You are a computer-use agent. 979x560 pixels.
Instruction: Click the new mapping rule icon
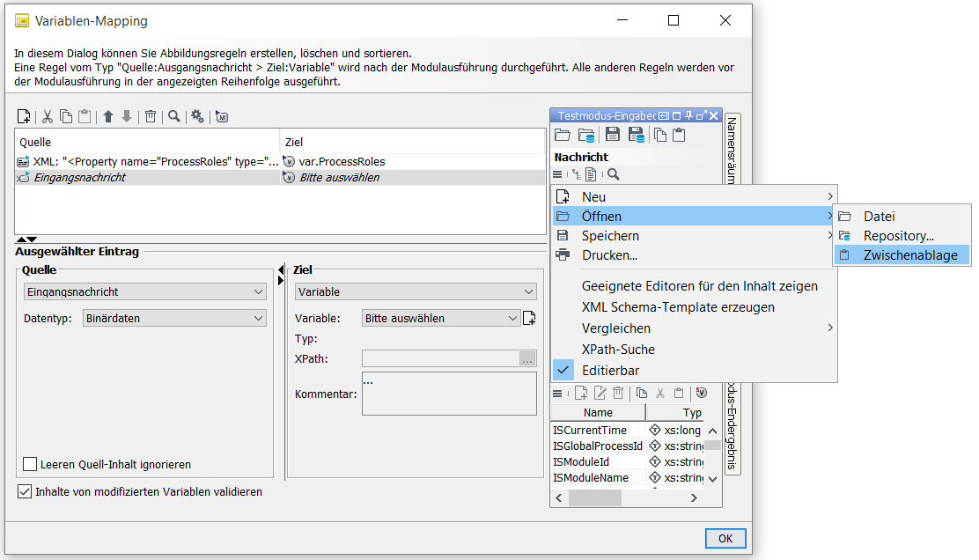(x=24, y=116)
